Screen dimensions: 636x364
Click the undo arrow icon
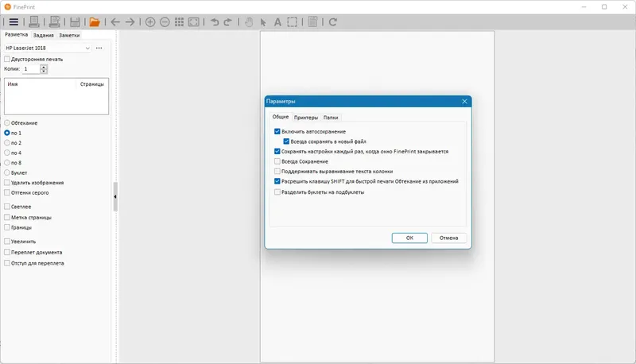[215, 22]
